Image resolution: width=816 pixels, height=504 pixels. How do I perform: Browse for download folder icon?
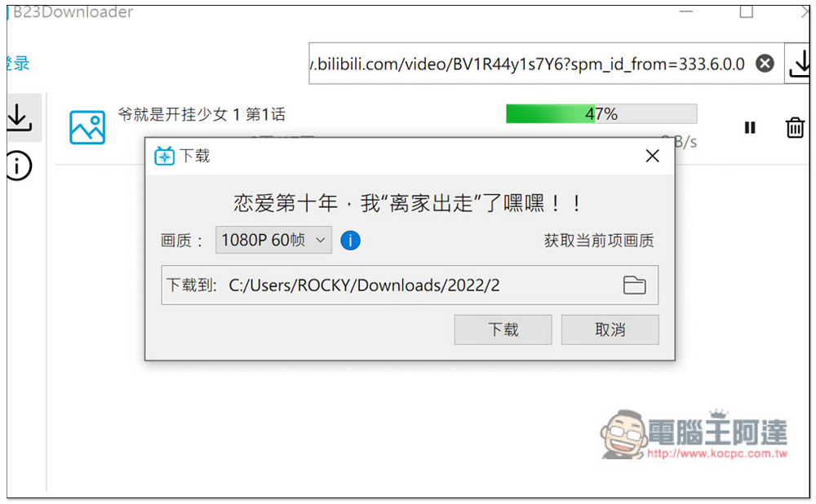click(x=634, y=285)
